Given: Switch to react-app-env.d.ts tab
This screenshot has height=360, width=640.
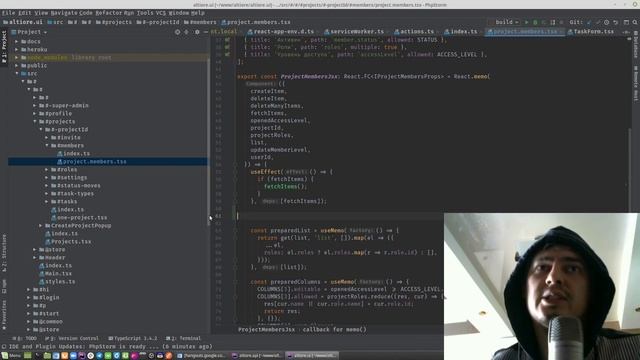Looking at the screenshot, I should pos(281,31).
